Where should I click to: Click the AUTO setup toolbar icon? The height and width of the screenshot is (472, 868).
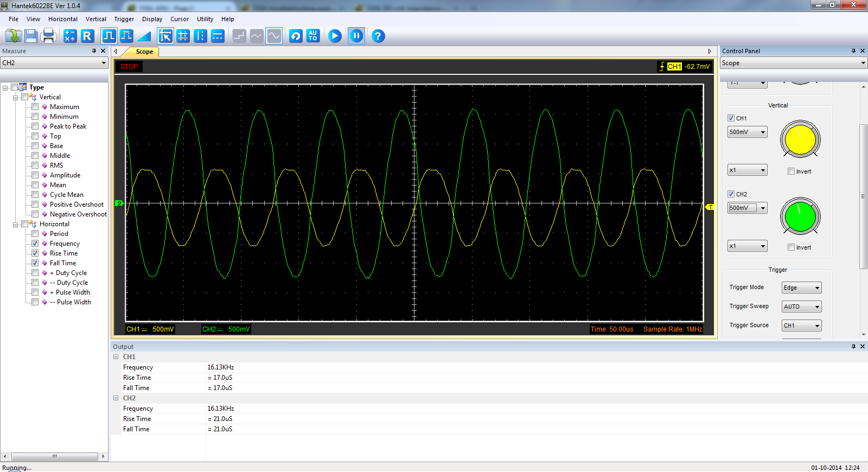pyautogui.click(x=313, y=36)
